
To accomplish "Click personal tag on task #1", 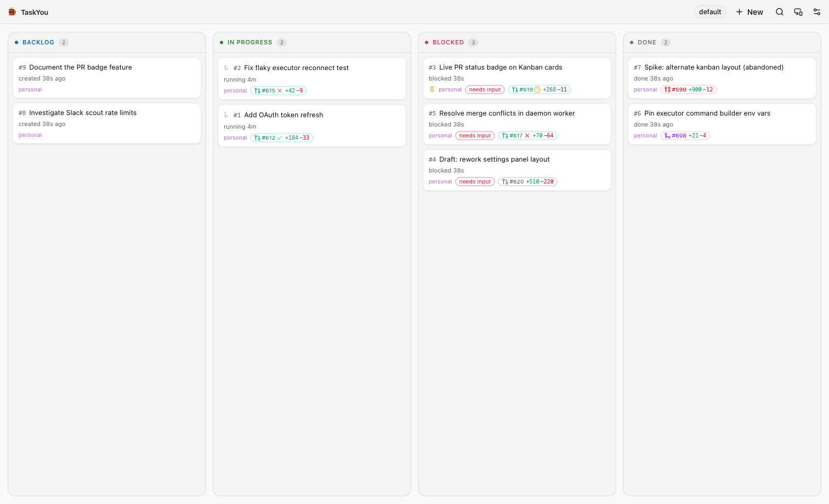I will click(235, 138).
